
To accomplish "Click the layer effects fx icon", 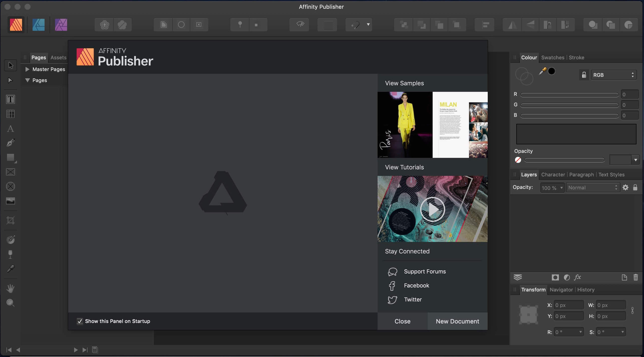I will click(x=577, y=277).
